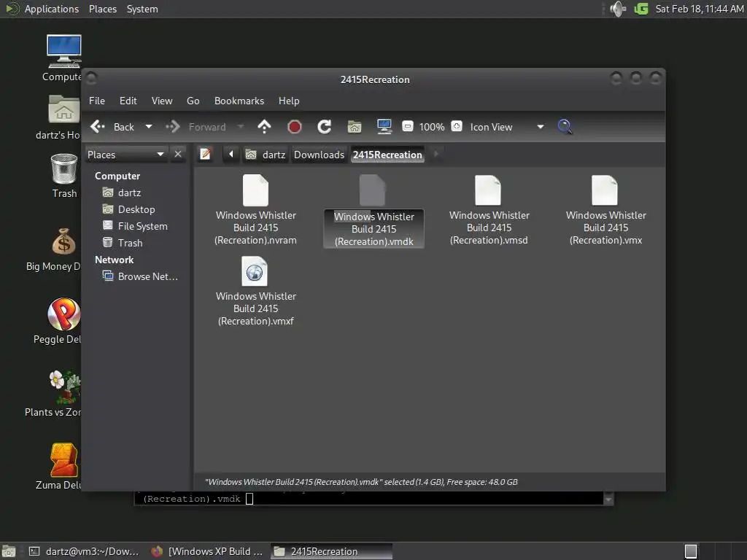Select the .nvram file icon
Viewport: 747px width, 560px height.
255,190
